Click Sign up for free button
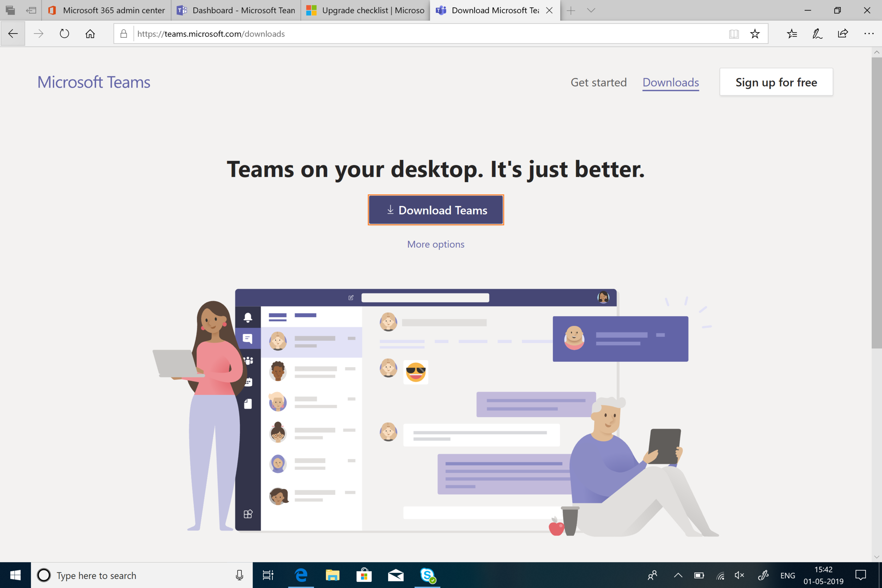 pyautogui.click(x=776, y=82)
